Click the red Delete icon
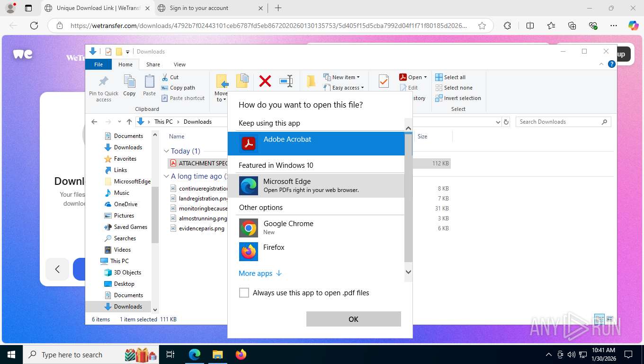The height and width of the screenshot is (364, 644). tap(265, 81)
